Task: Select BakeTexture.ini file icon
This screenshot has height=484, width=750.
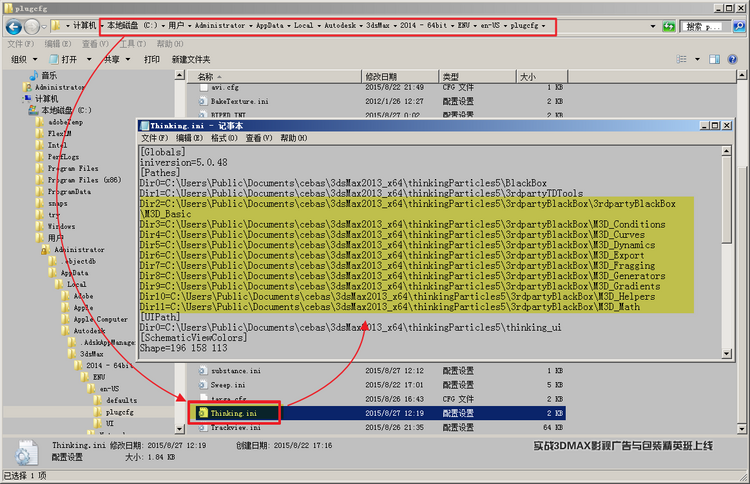Action: tap(204, 101)
